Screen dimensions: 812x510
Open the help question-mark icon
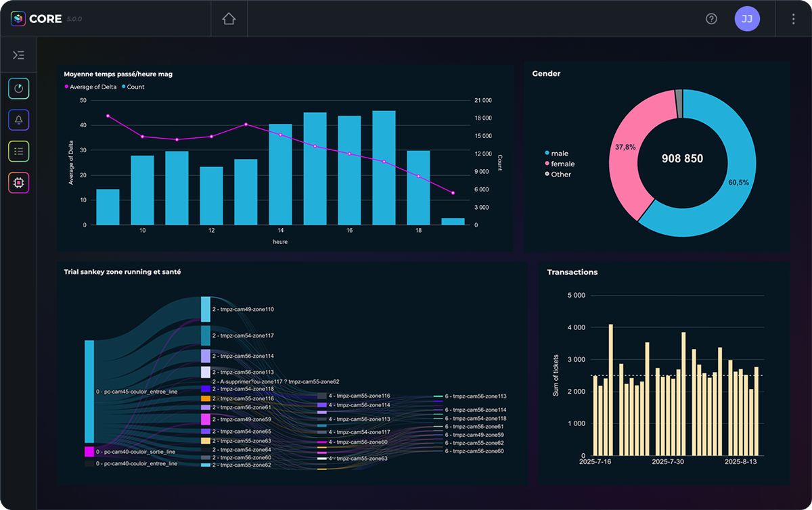[711, 18]
